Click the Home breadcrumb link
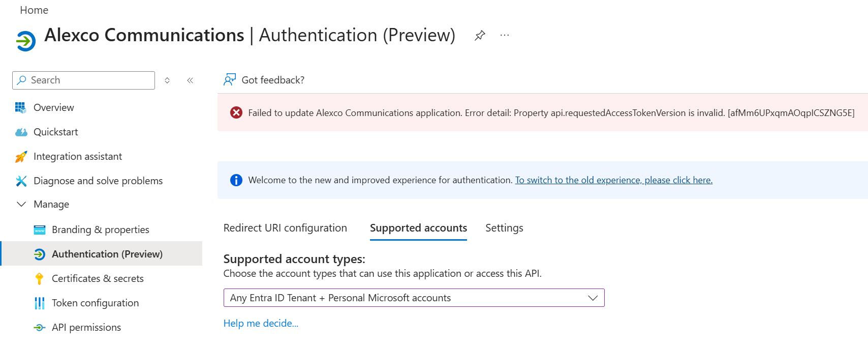The height and width of the screenshot is (344, 868). pos(34,10)
